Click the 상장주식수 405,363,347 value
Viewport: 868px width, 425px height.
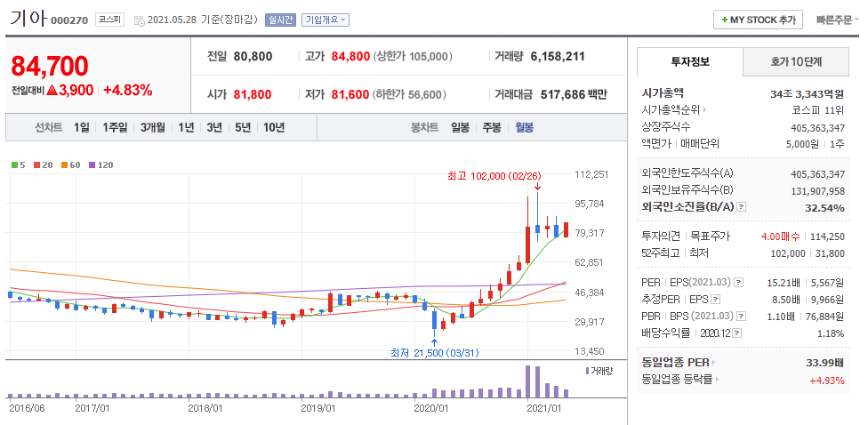tap(817, 128)
